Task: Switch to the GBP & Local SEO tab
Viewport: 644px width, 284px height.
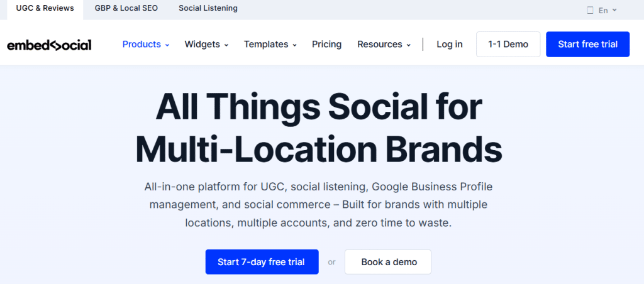Action: 126,9
